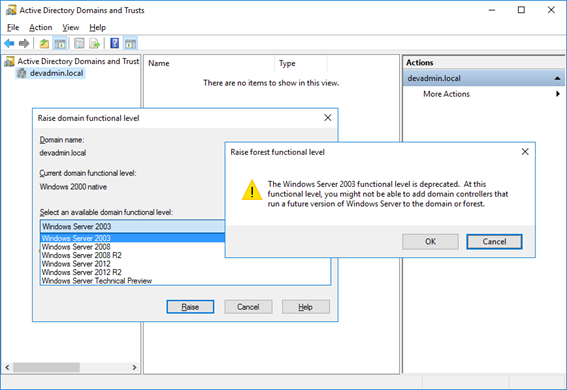
Task: Click the Name column header
Action: pos(210,63)
